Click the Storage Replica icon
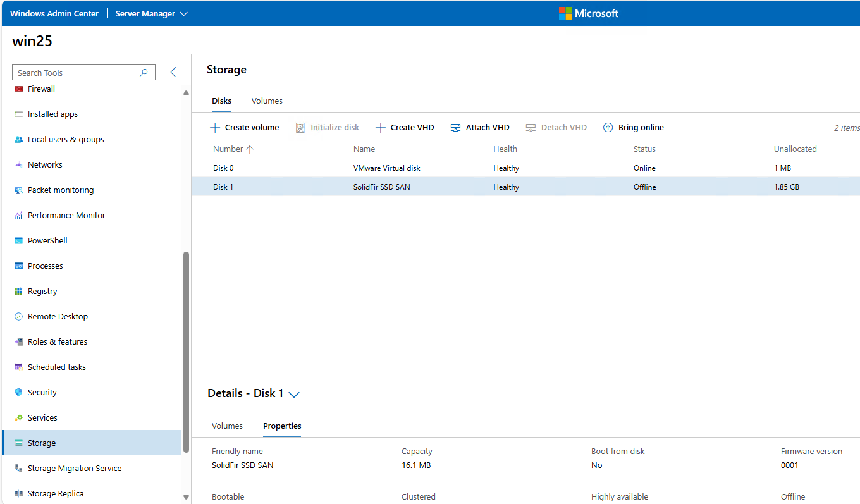 [x=18, y=494]
